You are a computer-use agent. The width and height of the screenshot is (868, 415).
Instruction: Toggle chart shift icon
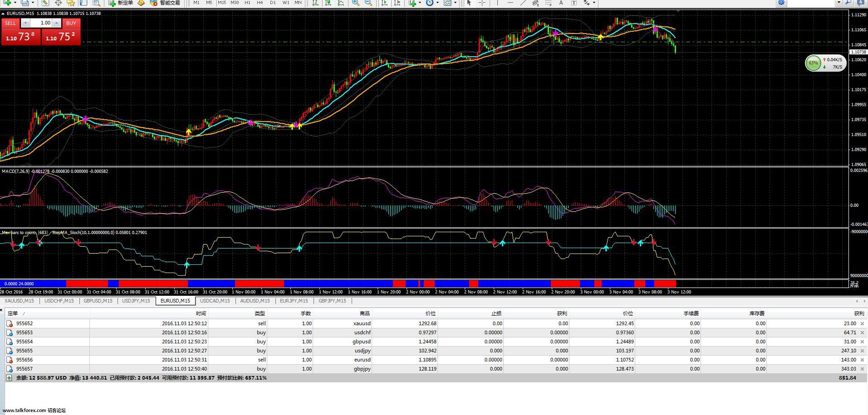tap(397, 2)
